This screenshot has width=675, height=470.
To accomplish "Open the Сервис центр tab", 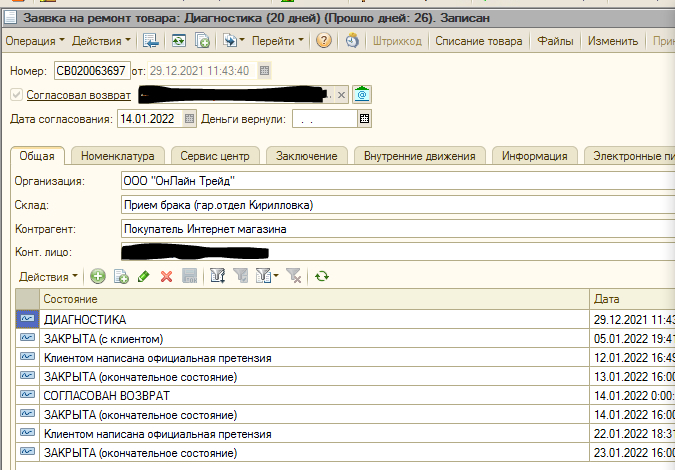I will tap(216, 156).
